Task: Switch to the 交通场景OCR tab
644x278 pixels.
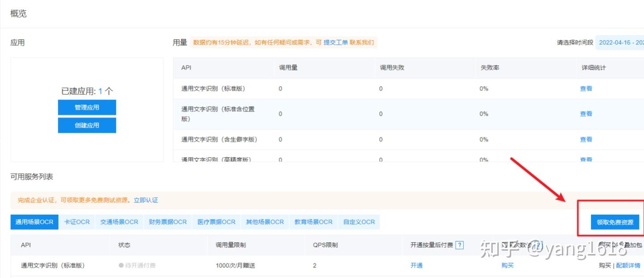Action: [x=119, y=222]
